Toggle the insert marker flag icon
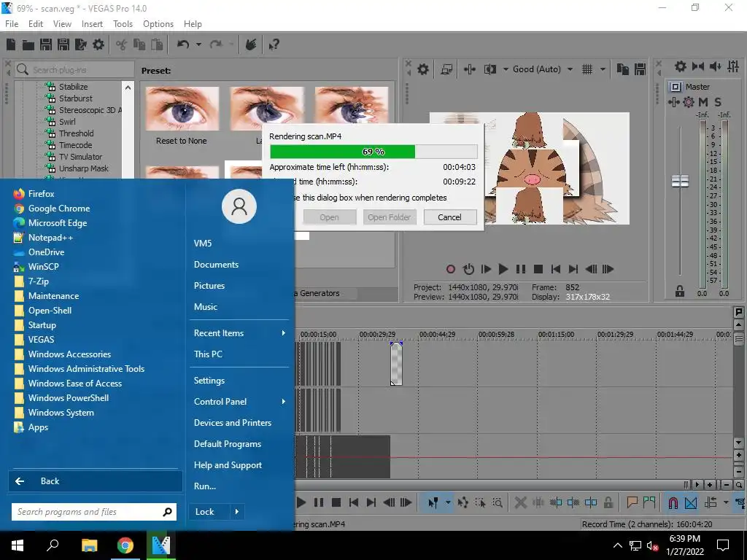The width and height of the screenshot is (747, 560). [x=632, y=502]
